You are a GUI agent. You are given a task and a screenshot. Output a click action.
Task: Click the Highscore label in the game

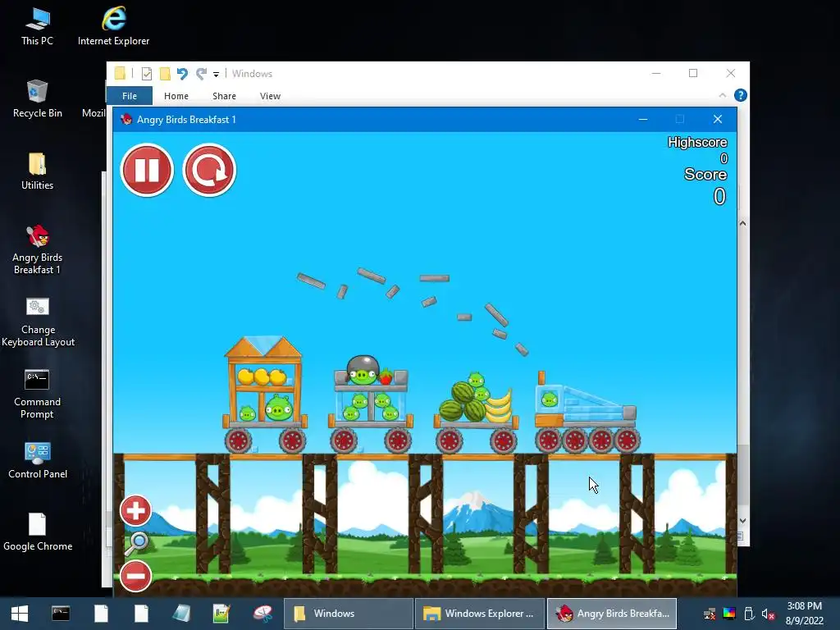click(x=697, y=143)
